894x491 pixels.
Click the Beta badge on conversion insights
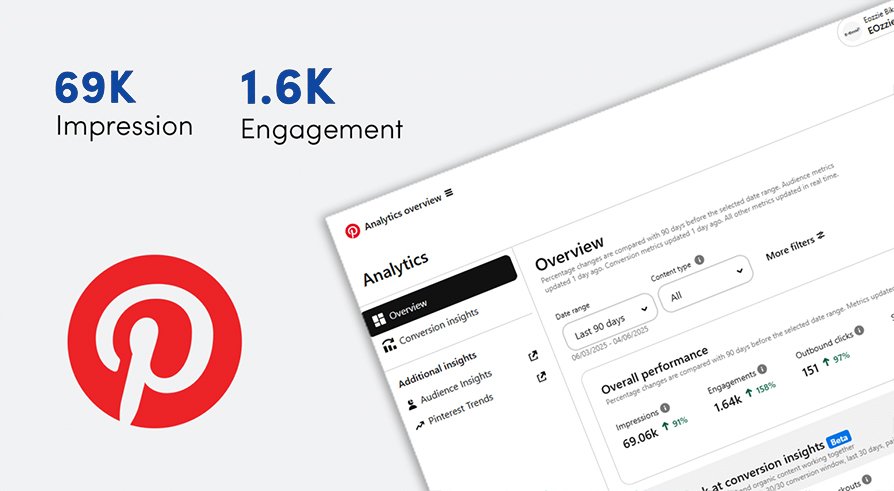(x=839, y=440)
